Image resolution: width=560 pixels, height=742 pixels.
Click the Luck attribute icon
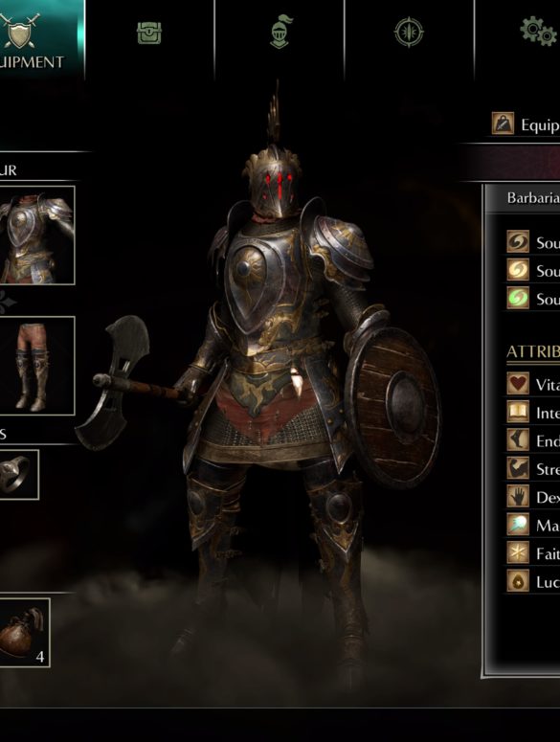[518, 580]
